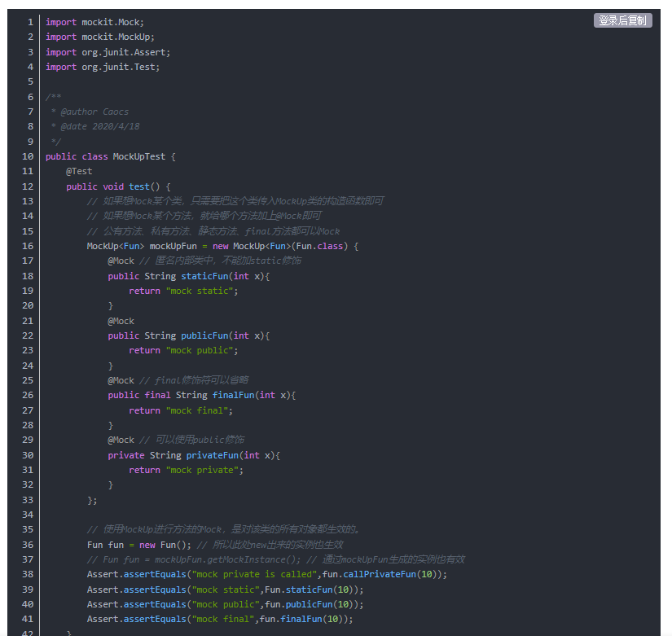Click line number 16 in gutter

coord(28,247)
